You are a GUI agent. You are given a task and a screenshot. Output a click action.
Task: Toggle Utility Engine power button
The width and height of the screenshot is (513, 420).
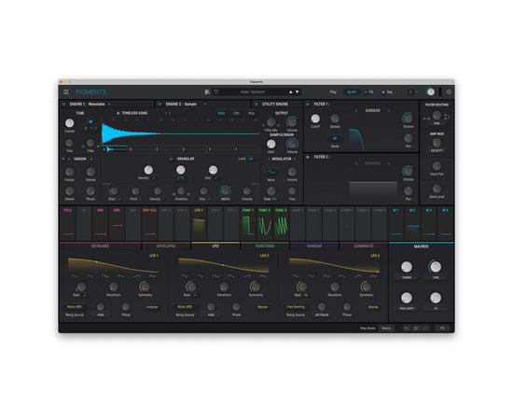(x=256, y=105)
